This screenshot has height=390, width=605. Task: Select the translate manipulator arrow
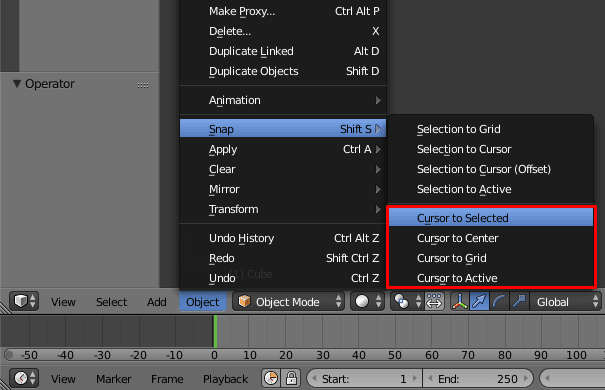[480, 301]
